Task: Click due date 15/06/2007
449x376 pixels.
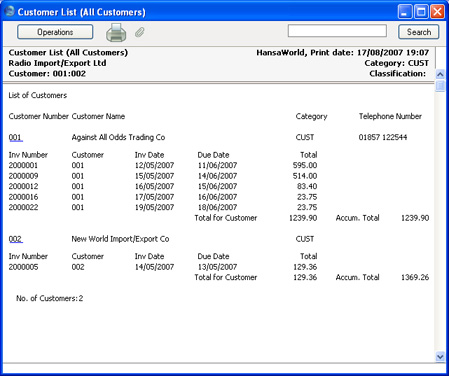Action: click(x=217, y=186)
